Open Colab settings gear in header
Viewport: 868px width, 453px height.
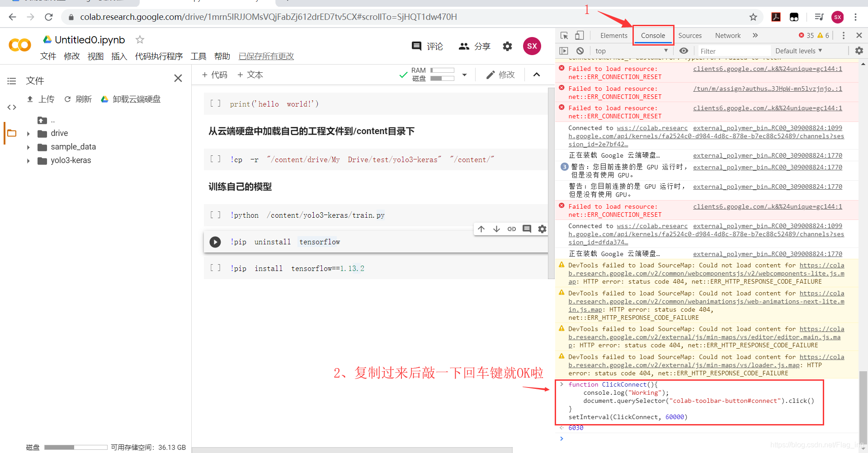pyautogui.click(x=507, y=46)
